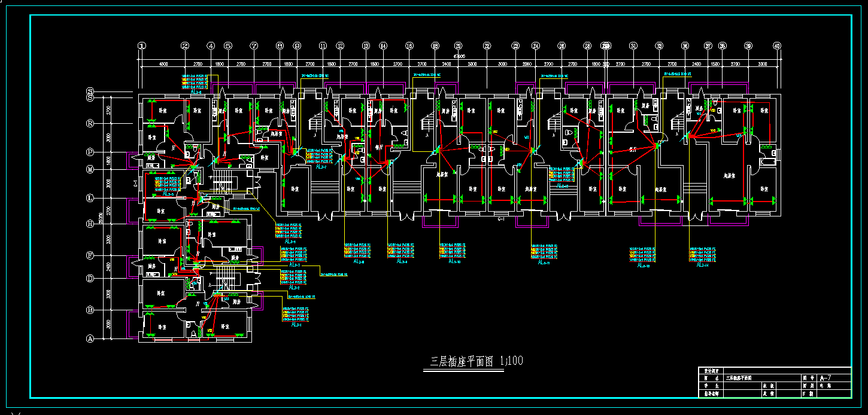Pick the AL3-7 panel label
The image size is (868, 415).
tap(320, 167)
